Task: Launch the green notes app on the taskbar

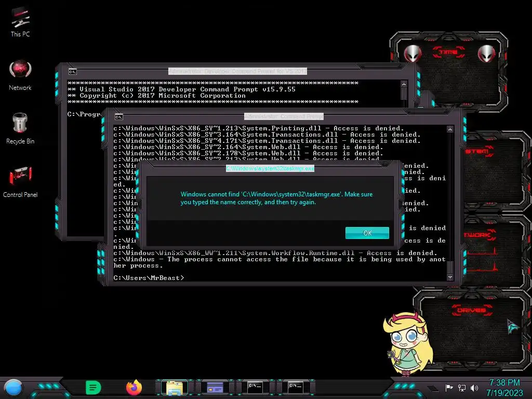Action: pyautogui.click(x=93, y=388)
